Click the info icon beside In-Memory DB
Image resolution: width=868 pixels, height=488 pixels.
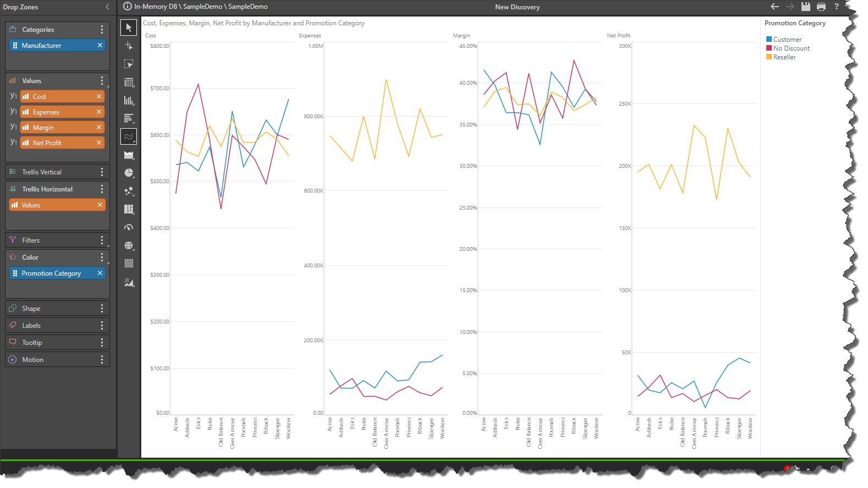(128, 7)
